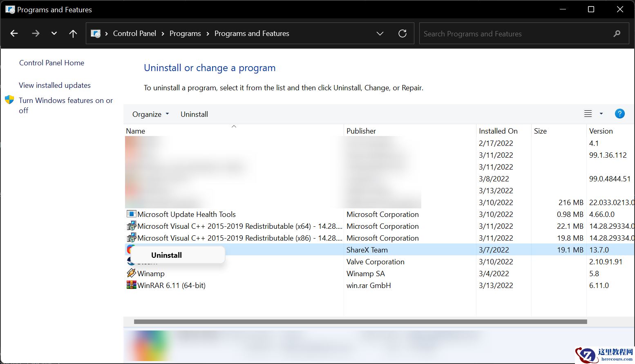635x364 pixels.
Task: Open the Organize dropdown menu
Action: point(150,114)
